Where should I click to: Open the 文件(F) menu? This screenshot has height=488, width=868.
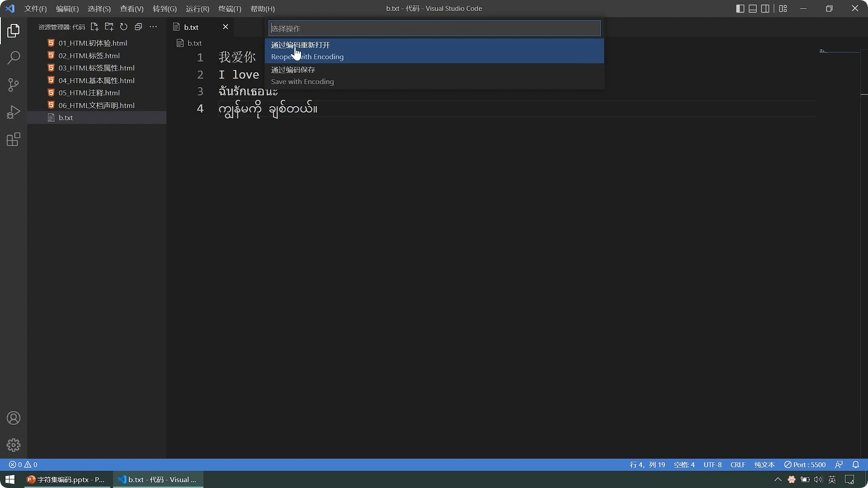(x=35, y=9)
